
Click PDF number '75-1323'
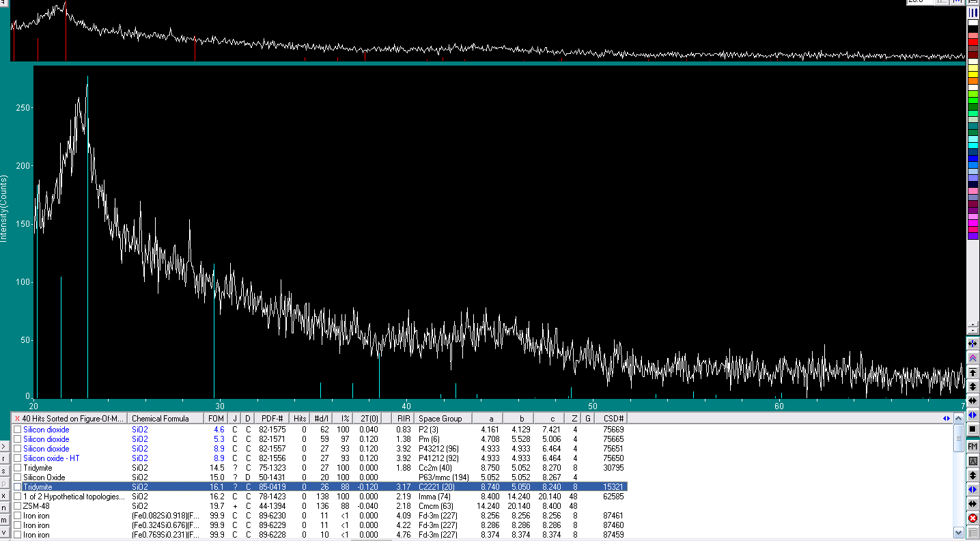pos(272,468)
